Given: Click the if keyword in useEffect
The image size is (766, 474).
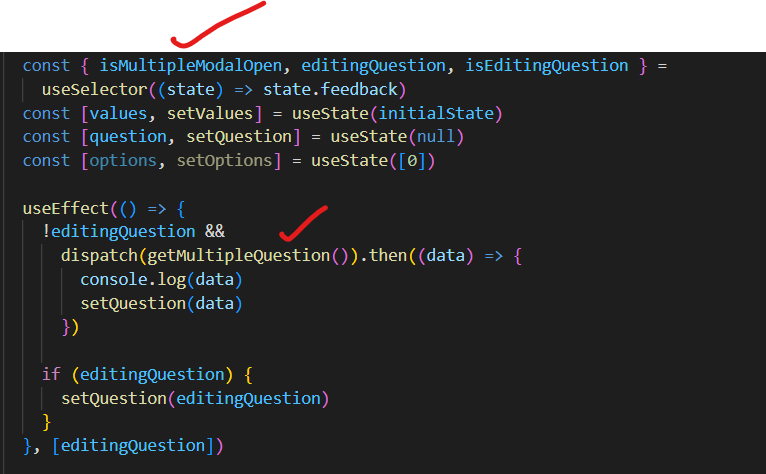Looking at the screenshot, I should pyautogui.click(x=50, y=374).
